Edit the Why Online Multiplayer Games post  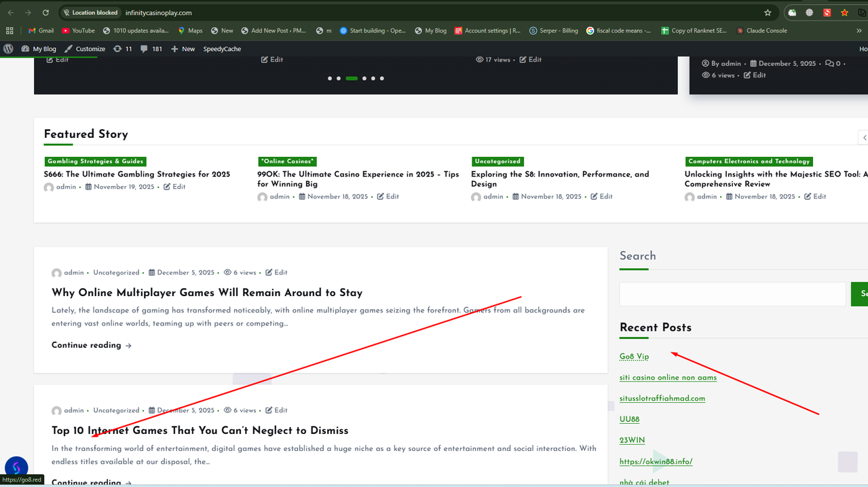pyautogui.click(x=276, y=272)
